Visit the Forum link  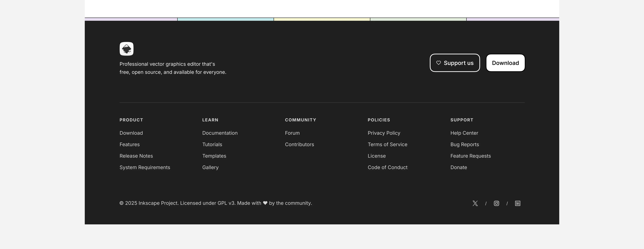coord(292,133)
